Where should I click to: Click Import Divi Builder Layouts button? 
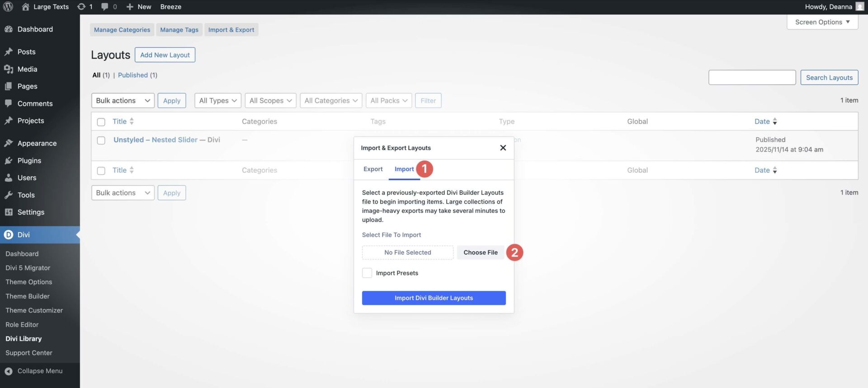tap(434, 298)
